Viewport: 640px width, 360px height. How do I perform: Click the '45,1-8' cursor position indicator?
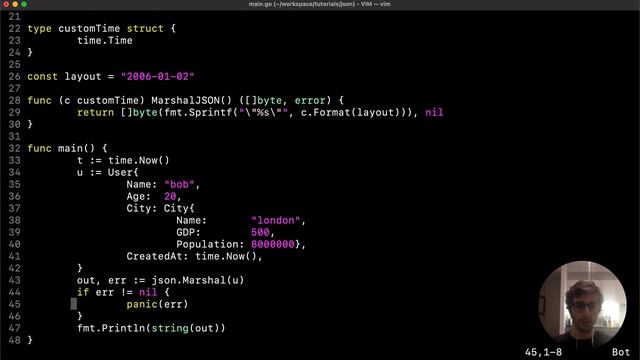click(543, 352)
